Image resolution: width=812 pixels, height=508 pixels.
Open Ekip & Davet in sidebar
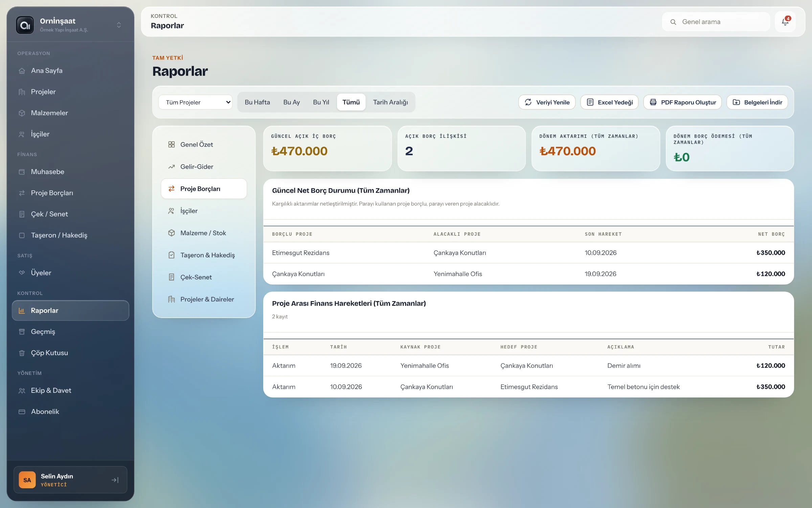(70, 390)
